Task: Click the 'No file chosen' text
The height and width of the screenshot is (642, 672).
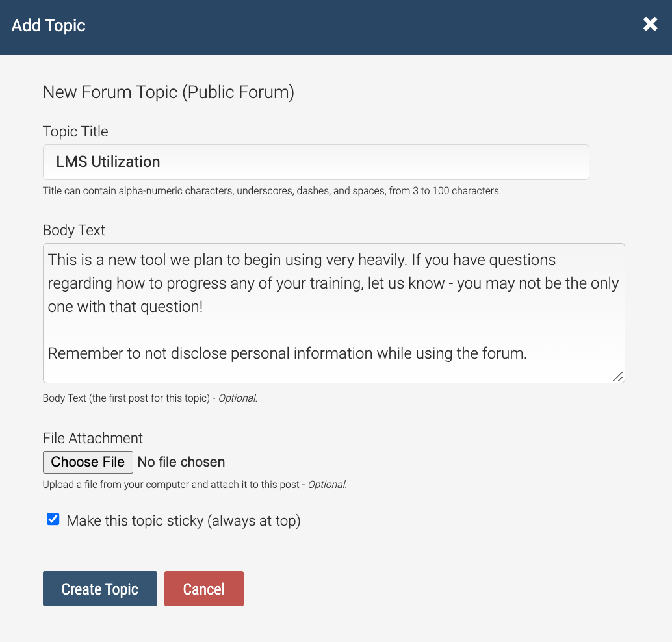Action: (181, 462)
